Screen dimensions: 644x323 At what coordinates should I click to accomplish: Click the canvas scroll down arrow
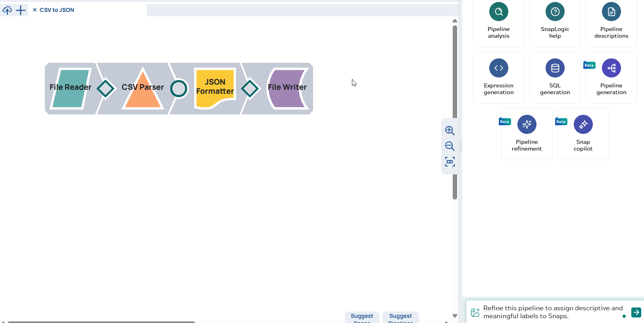[455, 316]
